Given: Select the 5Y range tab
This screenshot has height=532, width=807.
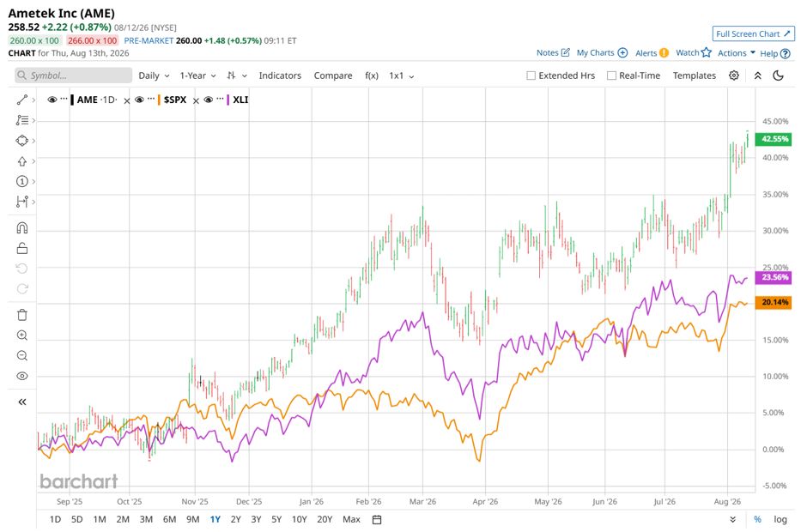Looking at the screenshot, I should click(276, 520).
